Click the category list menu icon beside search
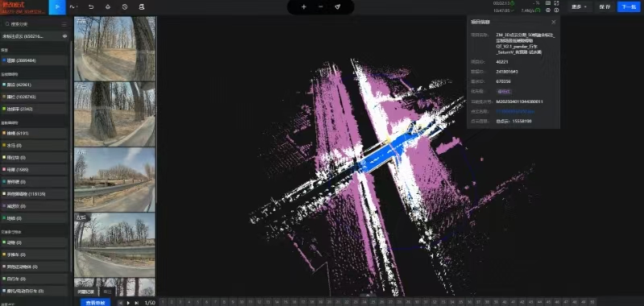The image size is (644, 306). [x=64, y=24]
